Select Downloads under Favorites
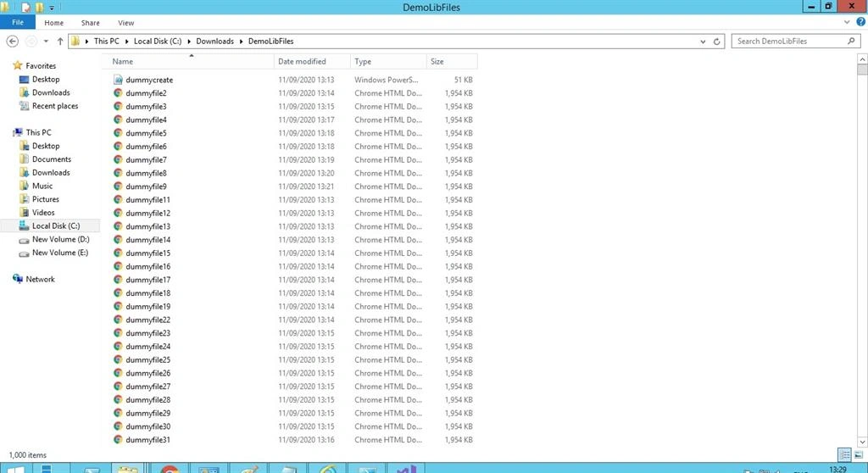The image size is (868, 473). click(x=51, y=92)
